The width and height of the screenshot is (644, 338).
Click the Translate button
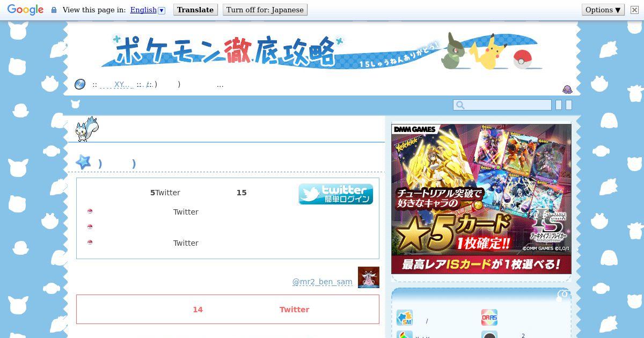tap(195, 10)
